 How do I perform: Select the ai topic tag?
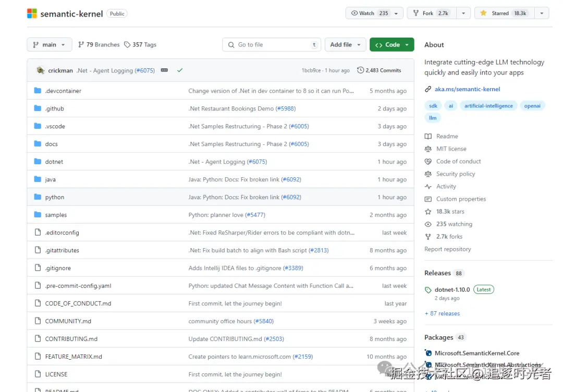coord(450,105)
